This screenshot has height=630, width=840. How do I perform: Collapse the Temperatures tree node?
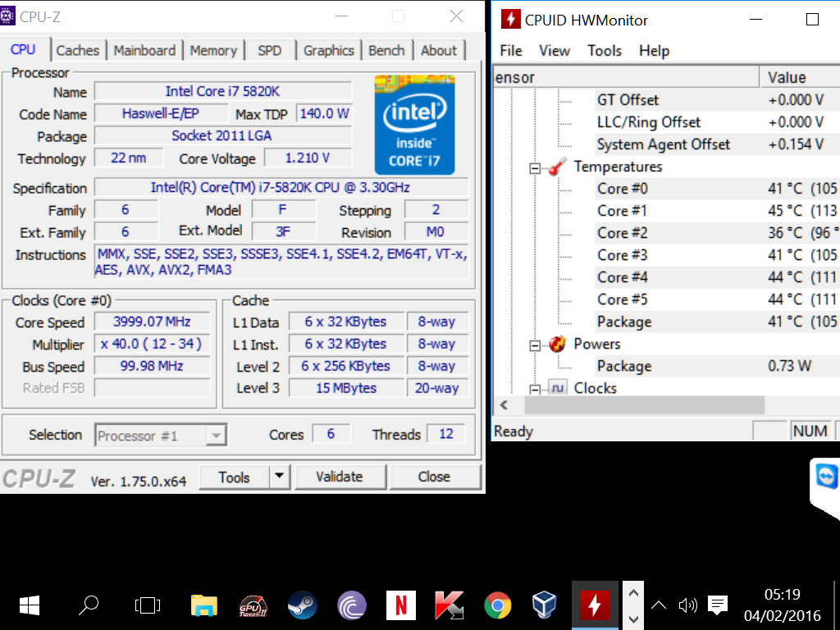(535, 168)
